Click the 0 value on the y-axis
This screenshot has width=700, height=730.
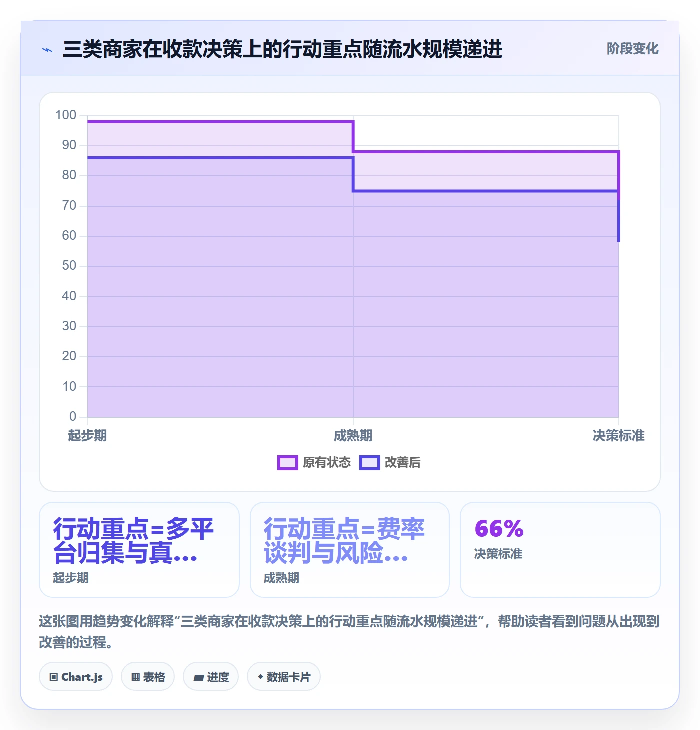[x=73, y=416]
